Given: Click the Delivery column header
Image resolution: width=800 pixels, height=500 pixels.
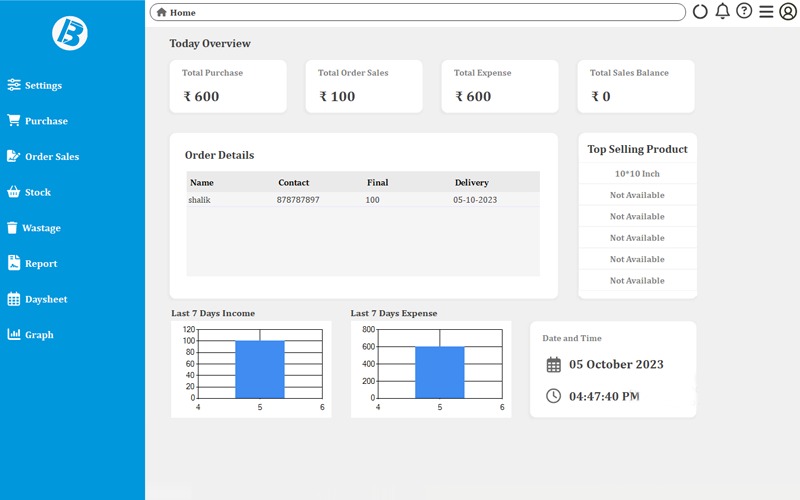Looking at the screenshot, I should pyautogui.click(x=471, y=182).
